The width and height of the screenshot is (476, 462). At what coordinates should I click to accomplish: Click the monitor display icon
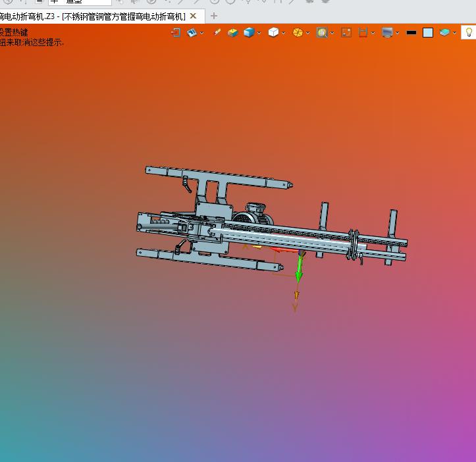387,32
